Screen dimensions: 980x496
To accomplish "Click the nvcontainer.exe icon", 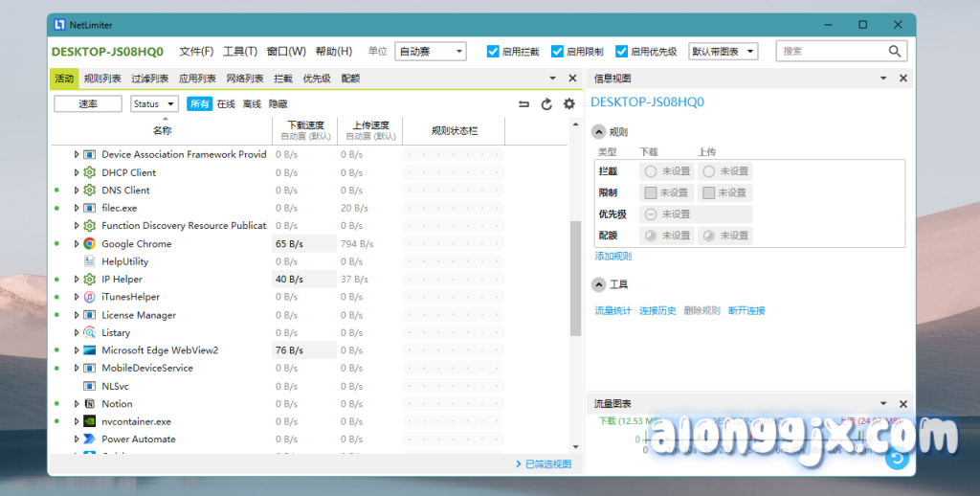I will point(90,421).
